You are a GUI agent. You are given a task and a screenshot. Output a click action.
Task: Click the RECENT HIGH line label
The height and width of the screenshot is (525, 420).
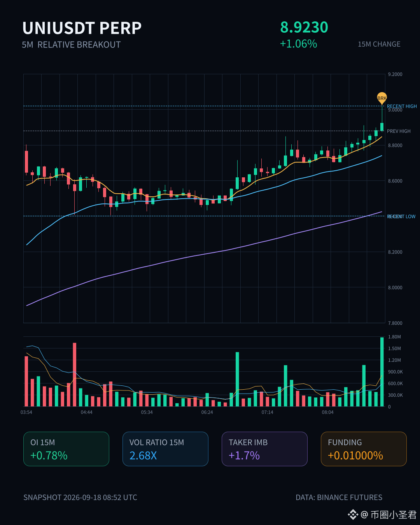click(402, 106)
